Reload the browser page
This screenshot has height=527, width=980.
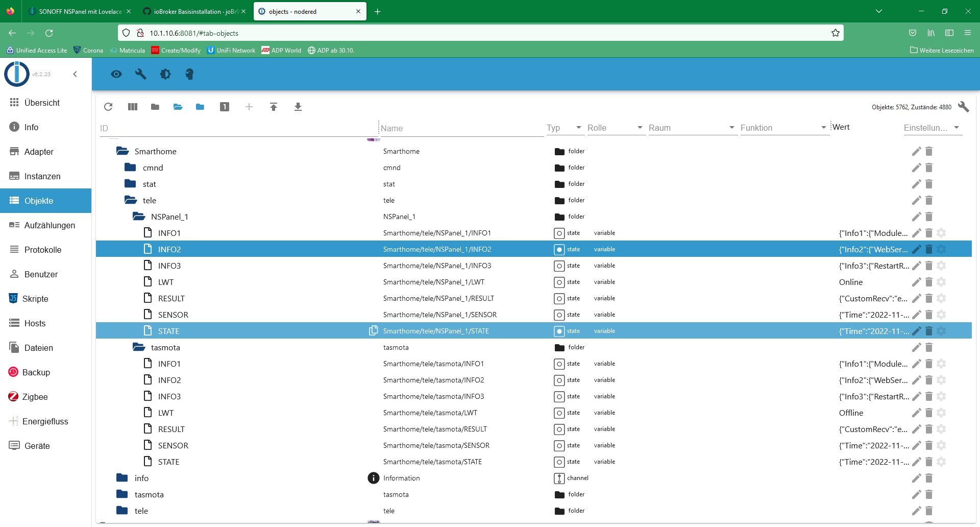49,33
